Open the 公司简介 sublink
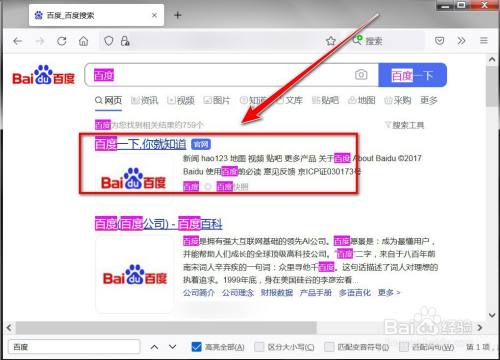 [199, 293]
